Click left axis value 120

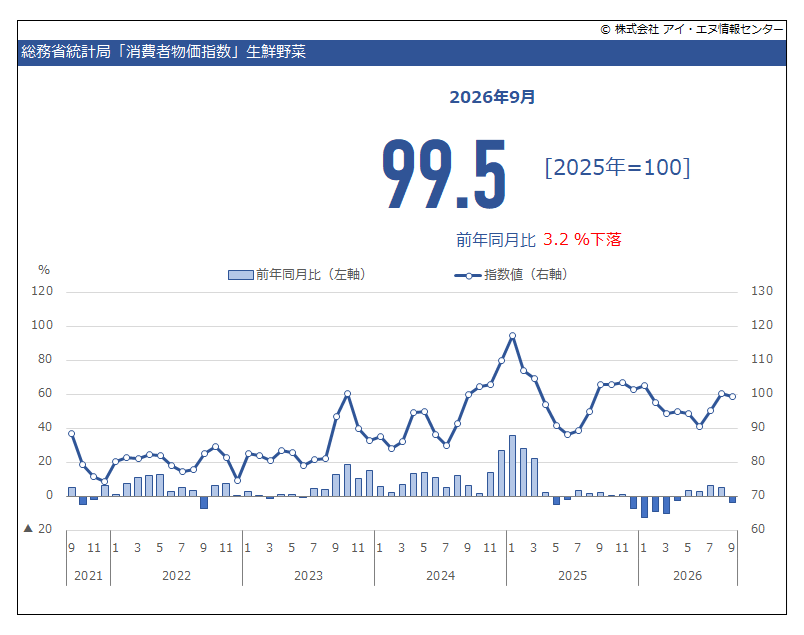tap(42, 291)
